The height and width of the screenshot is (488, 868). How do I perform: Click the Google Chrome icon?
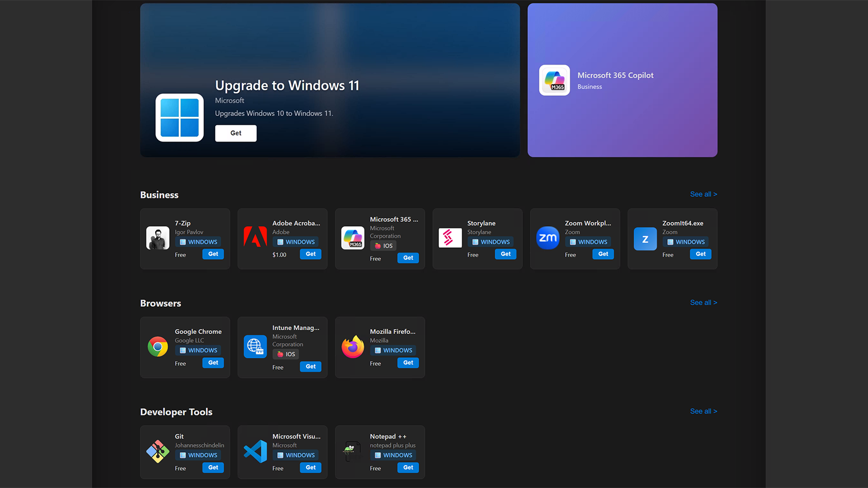[x=158, y=346]
